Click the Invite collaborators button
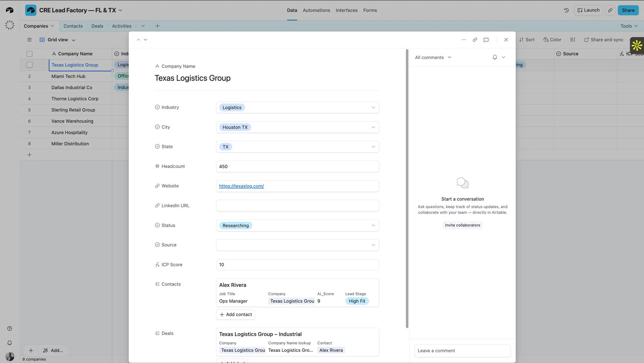 [x=463, y=225]
